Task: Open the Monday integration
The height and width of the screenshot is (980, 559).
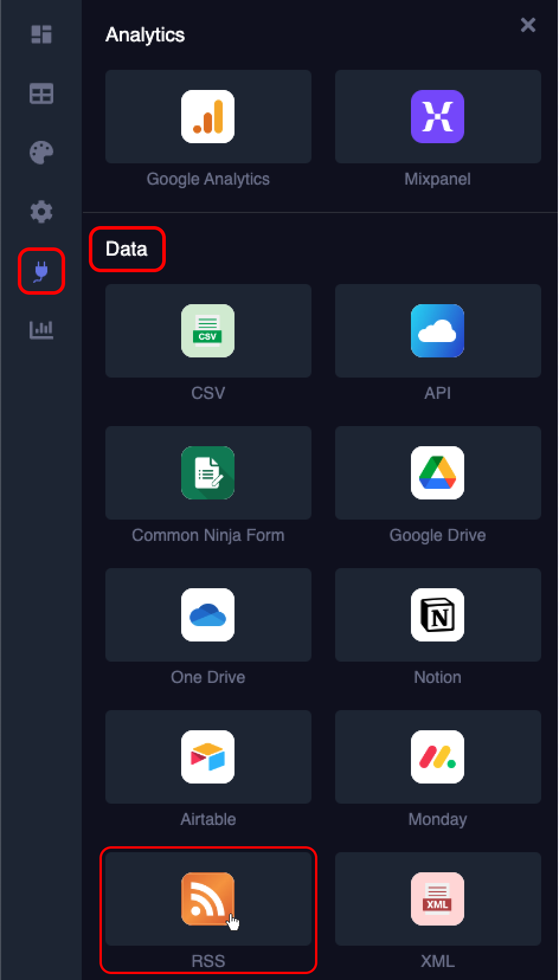Action: coord(438,757)
